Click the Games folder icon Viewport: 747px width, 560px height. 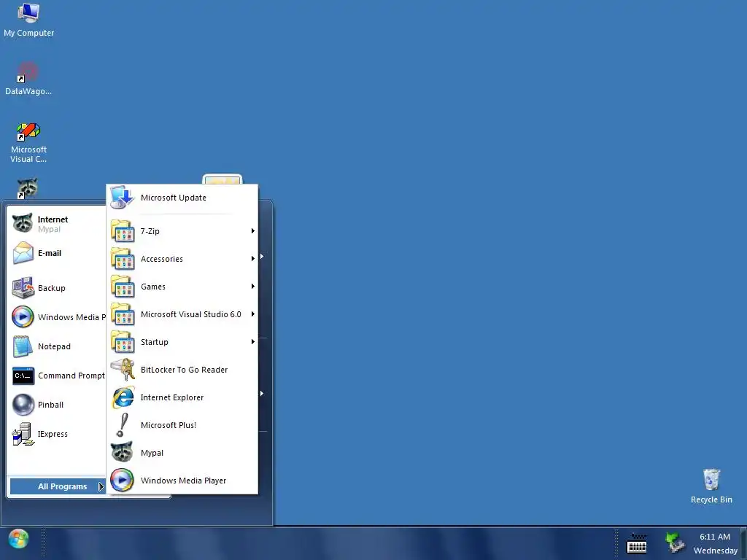click(x=123, y=287)
